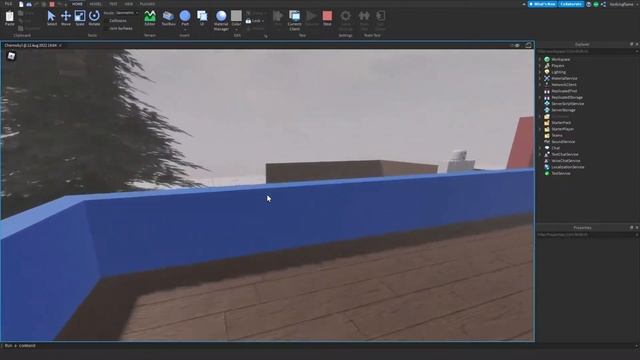Expand the MaterialService node

click(540, 78)
